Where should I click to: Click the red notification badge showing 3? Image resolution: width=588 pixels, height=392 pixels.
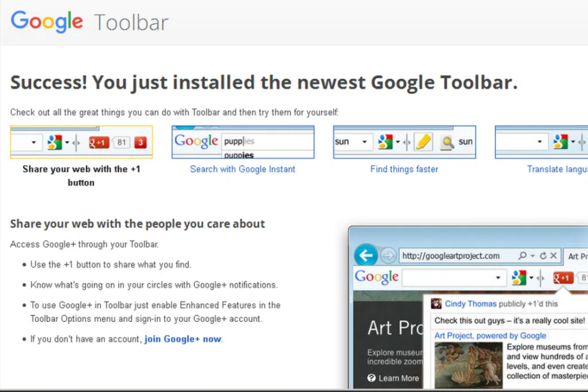(x=141, y=142)
